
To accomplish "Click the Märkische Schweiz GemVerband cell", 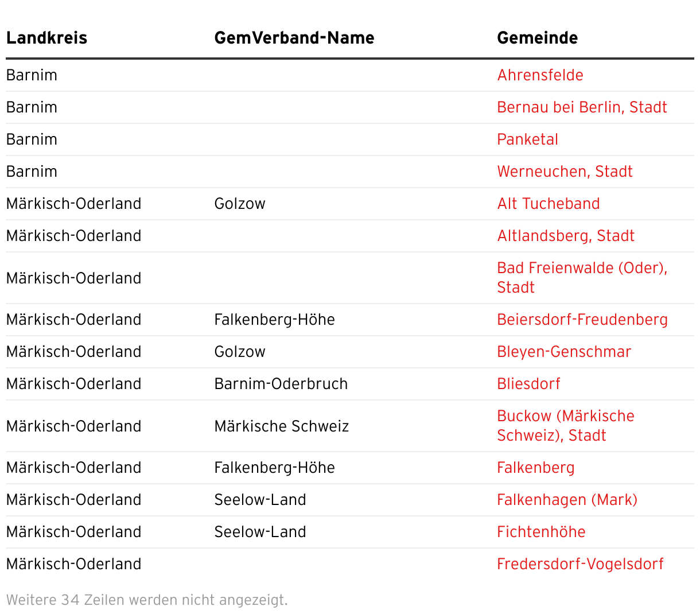I will pos(281,426).
